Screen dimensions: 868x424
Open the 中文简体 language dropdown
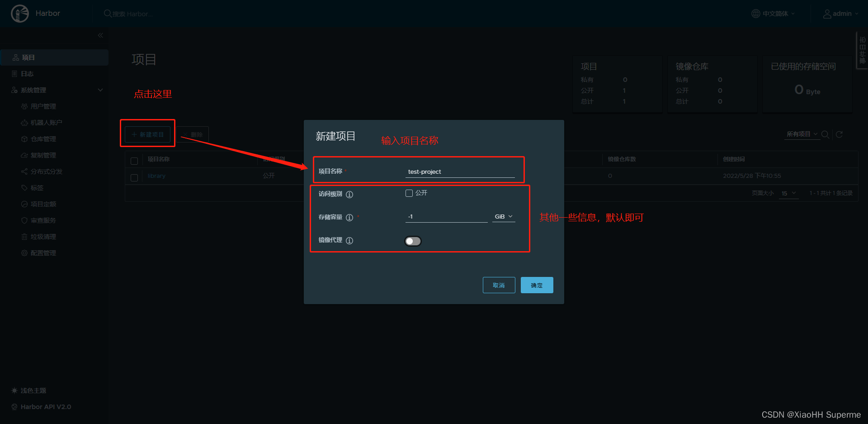pos(773,14)
